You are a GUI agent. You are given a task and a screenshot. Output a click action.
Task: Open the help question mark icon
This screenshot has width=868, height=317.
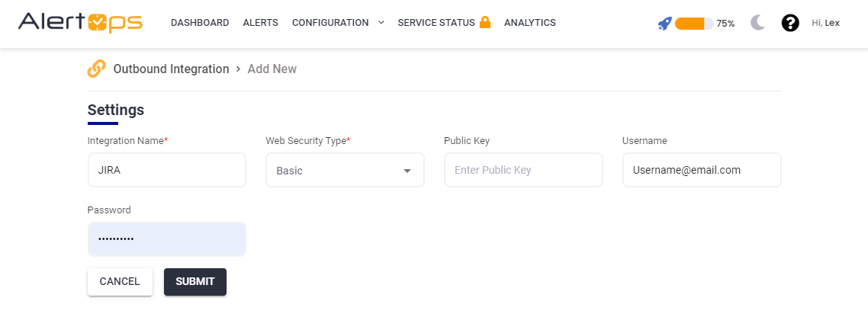click(790, 23)
